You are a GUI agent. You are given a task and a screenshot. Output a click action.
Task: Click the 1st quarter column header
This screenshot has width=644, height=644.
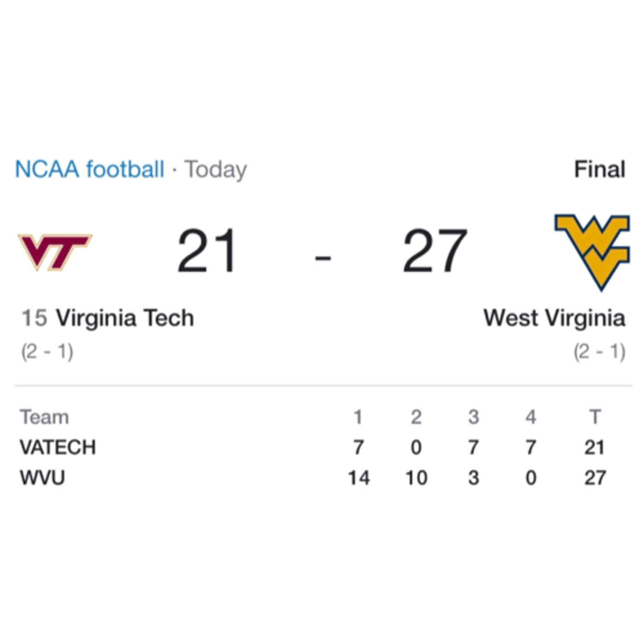coord(358,417)
